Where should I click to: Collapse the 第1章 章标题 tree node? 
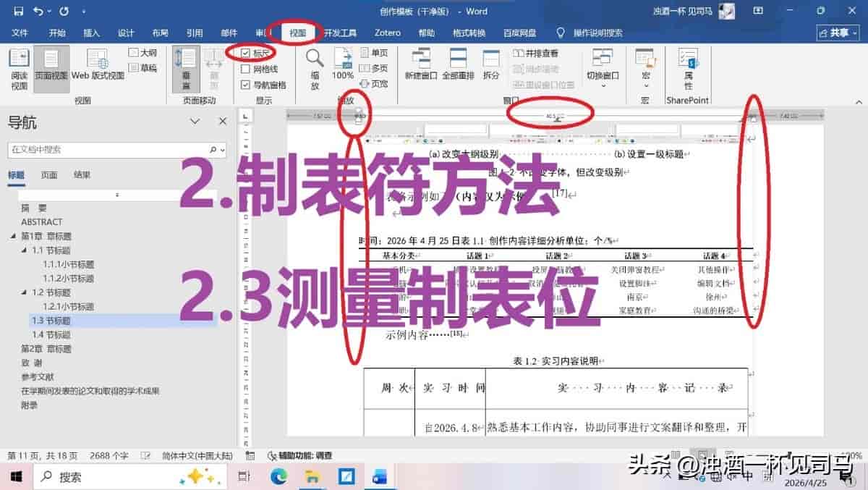click(13, 237)
